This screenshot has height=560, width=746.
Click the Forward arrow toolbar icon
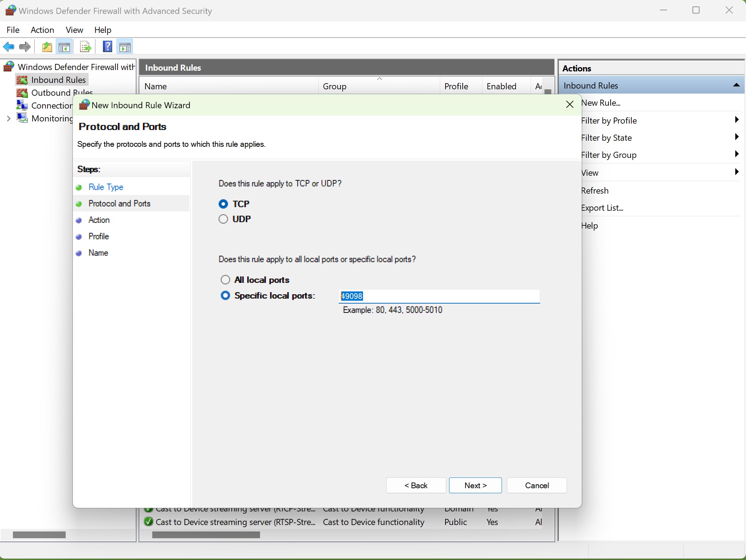(x=25, y=47)
